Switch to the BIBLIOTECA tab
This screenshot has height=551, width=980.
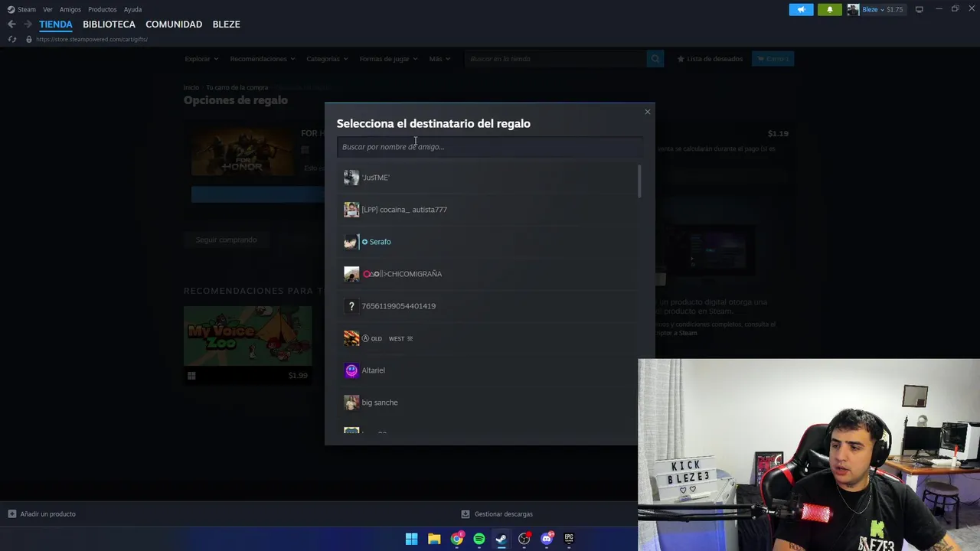click(x=109, y=24)
